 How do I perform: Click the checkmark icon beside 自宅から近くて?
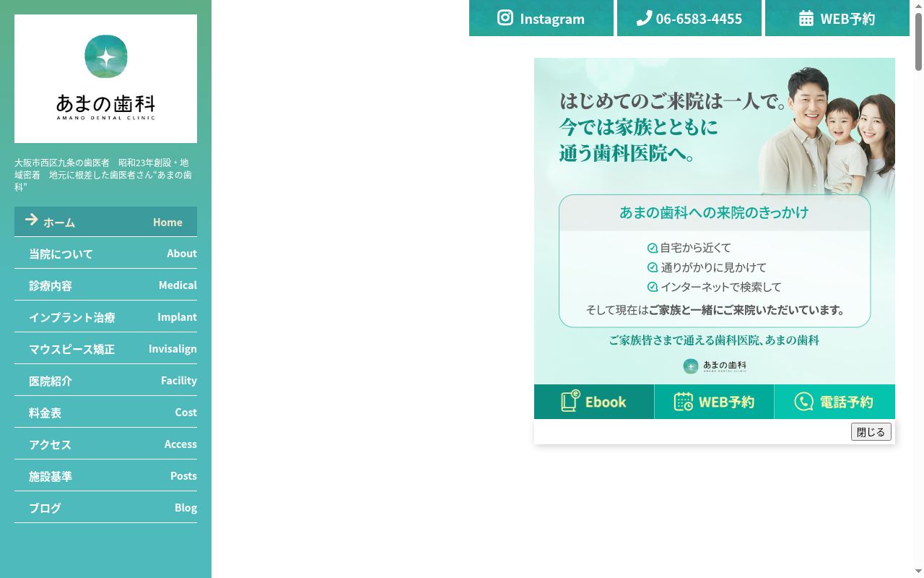653,248
